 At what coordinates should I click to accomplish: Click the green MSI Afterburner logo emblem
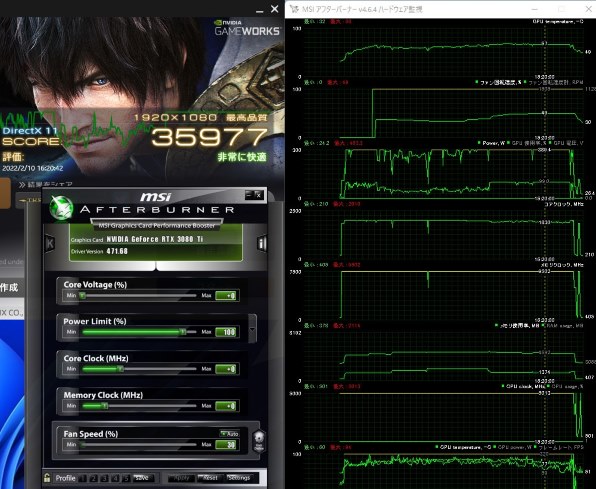click(x=61, y=208)
